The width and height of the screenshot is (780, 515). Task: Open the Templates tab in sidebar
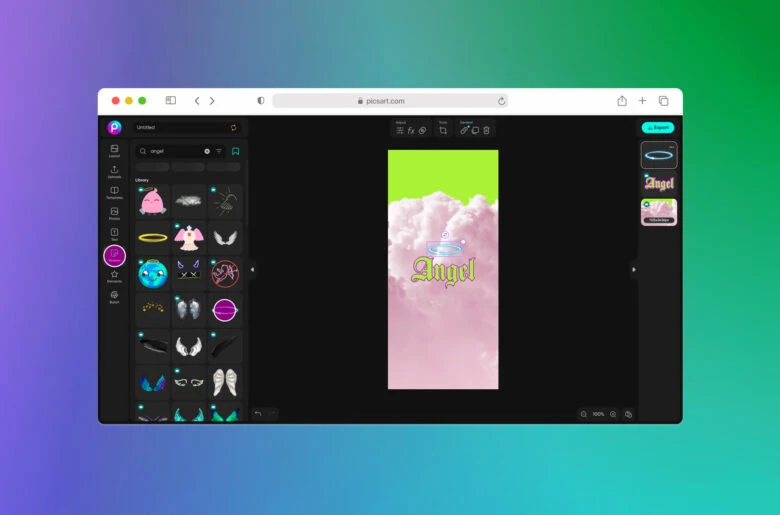point(114,192)
